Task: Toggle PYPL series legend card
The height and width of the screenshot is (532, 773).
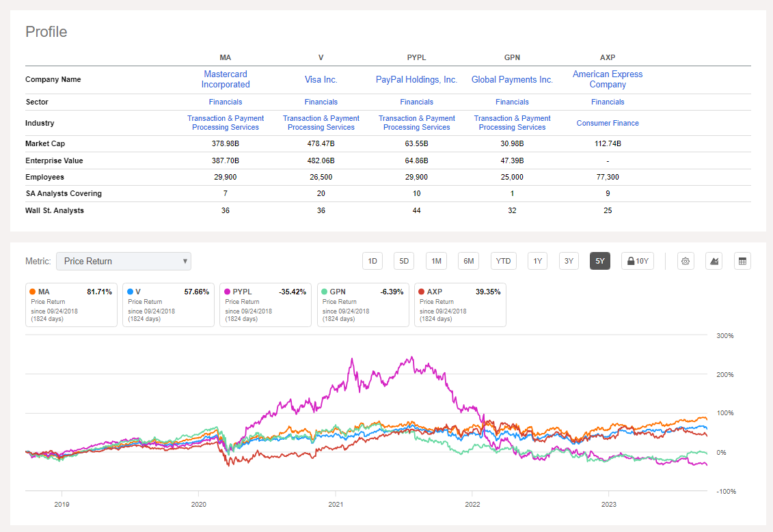Action: click(x=266, y=305)
